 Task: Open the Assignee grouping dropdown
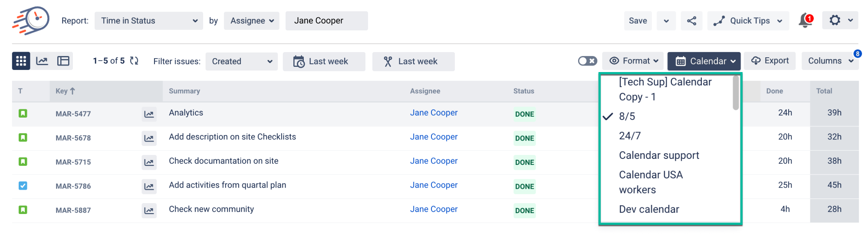(x=252, y=21)
